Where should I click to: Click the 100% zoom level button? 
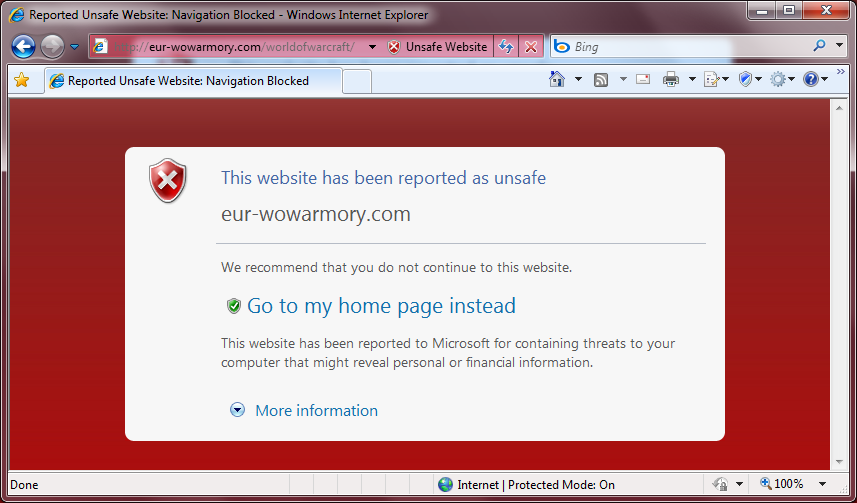(782, 484)
